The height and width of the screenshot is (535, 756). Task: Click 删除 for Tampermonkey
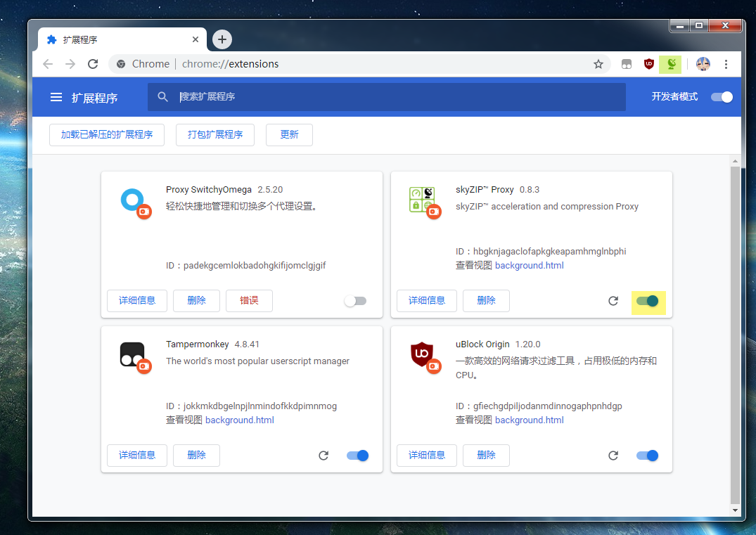pos(196,456)
